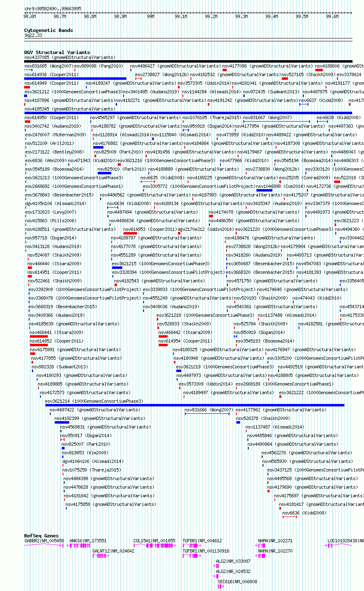This screenshot has width=364, height=591.
Task: Open the nsv982328 (Sudmant2013) variant label
Action: click(60, 367)
